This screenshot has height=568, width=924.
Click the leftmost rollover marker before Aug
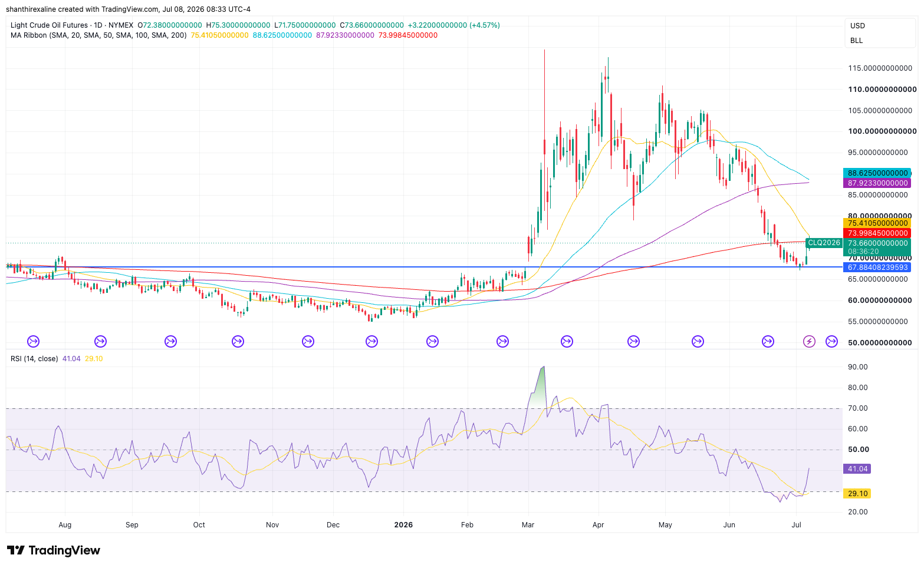pos(34,341)
